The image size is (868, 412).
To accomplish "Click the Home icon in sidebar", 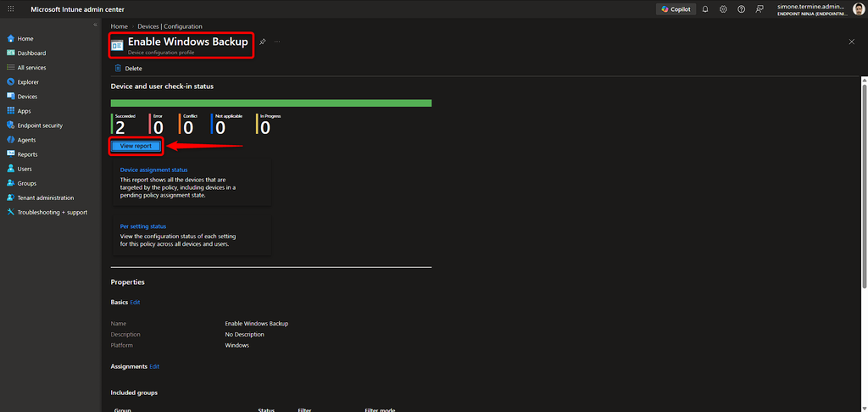I will point(10,39).
